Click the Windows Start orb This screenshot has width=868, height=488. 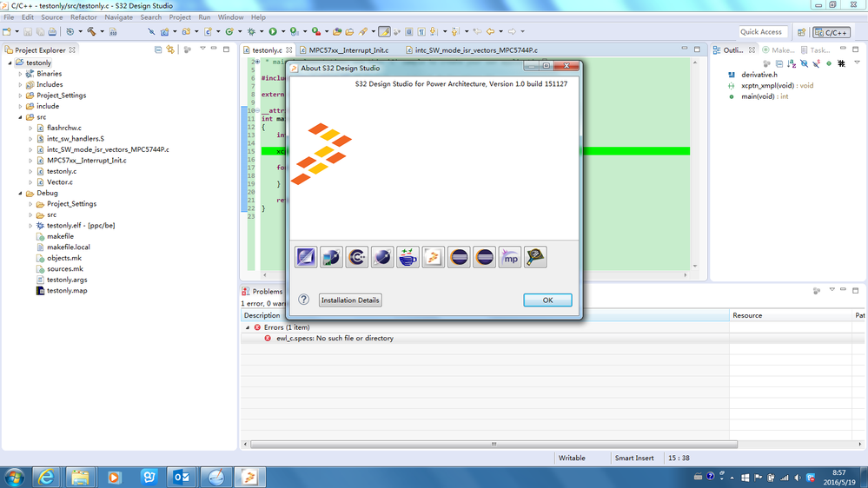point(15,477)
